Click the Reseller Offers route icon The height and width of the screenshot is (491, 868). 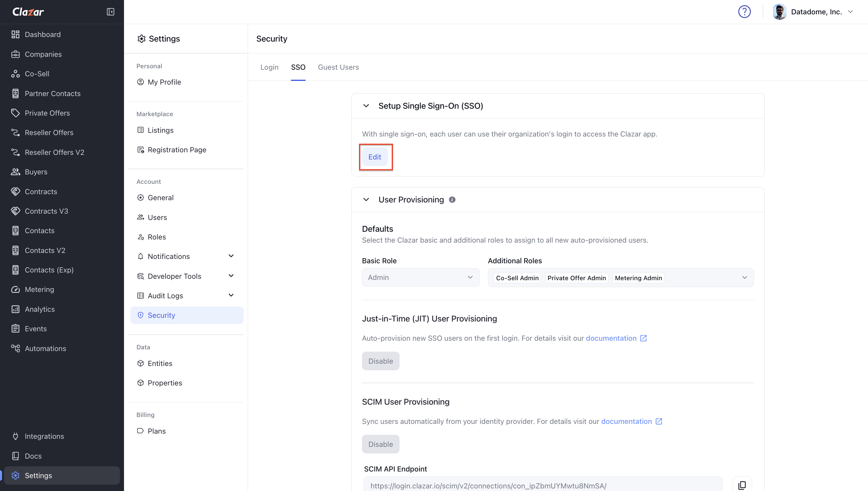(15, 133)
